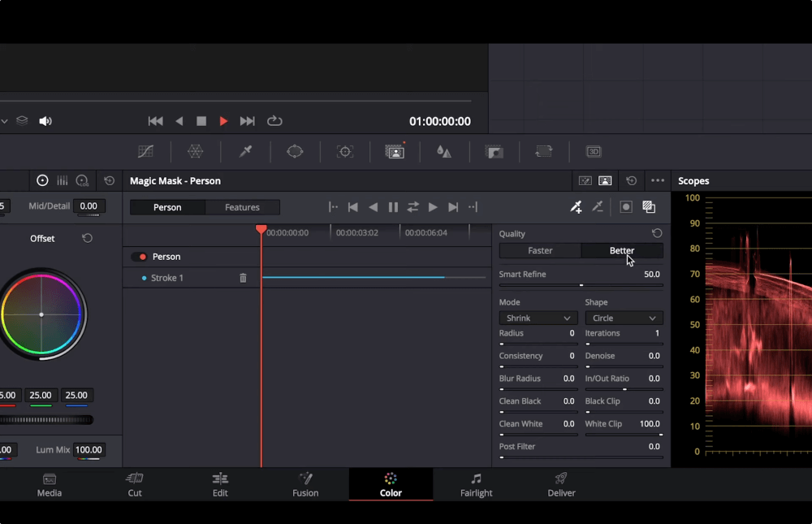This screenshot has width=812, height=524.
Task: Open the Media page
Action: click(x=50, y=485)
